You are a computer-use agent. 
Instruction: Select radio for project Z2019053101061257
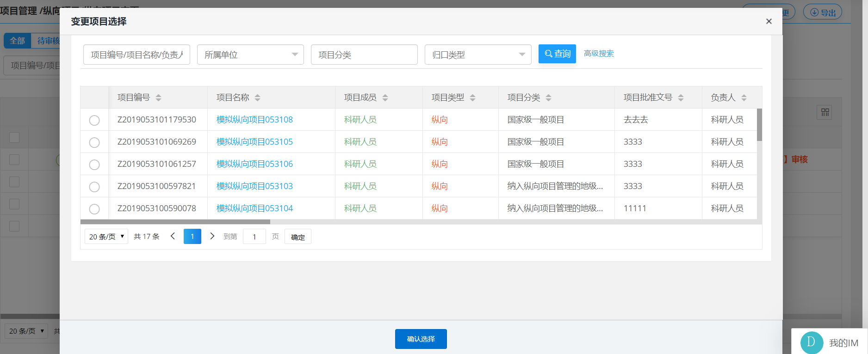coord(94,165)
